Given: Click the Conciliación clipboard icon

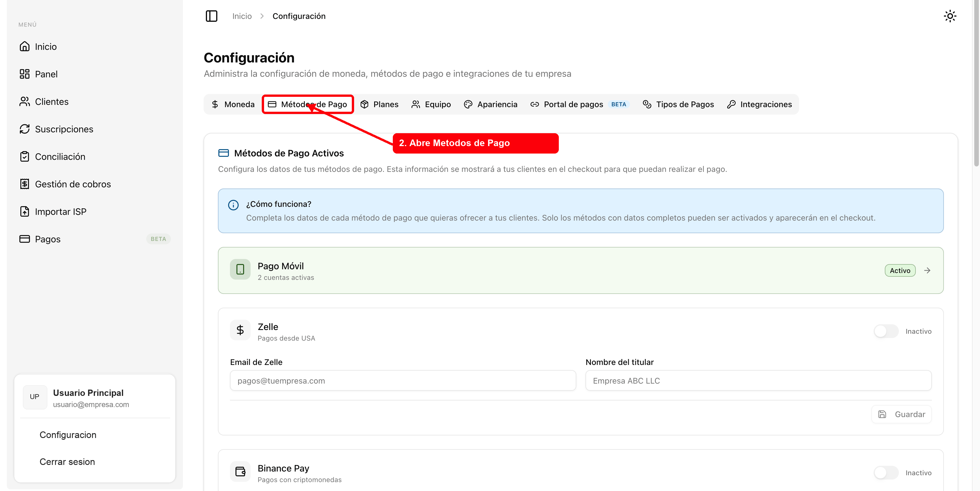Looking at the screenshot, I should (25, 157).
